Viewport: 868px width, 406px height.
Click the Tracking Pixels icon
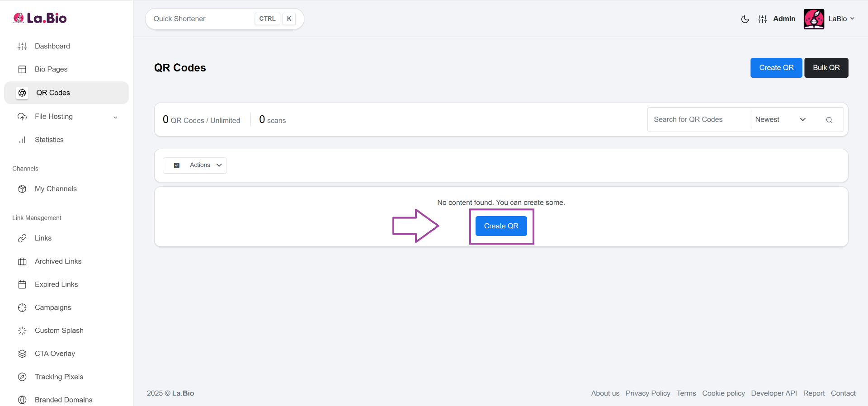[x=22, y=377]
